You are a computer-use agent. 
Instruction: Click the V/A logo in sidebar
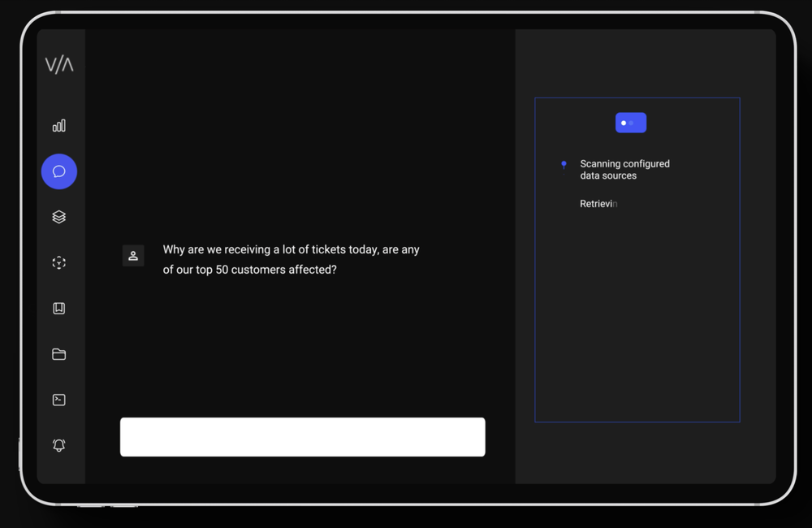coord(59,65)
